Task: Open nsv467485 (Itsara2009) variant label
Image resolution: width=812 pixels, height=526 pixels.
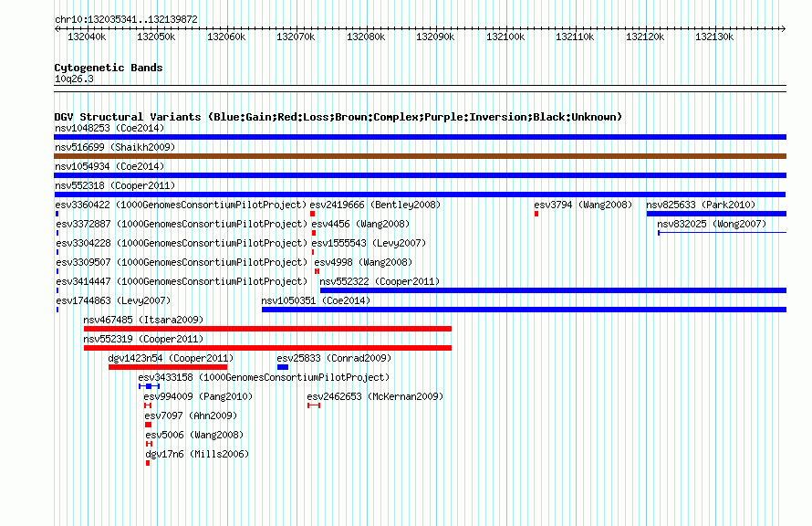Action: click(x=143, y=320)
